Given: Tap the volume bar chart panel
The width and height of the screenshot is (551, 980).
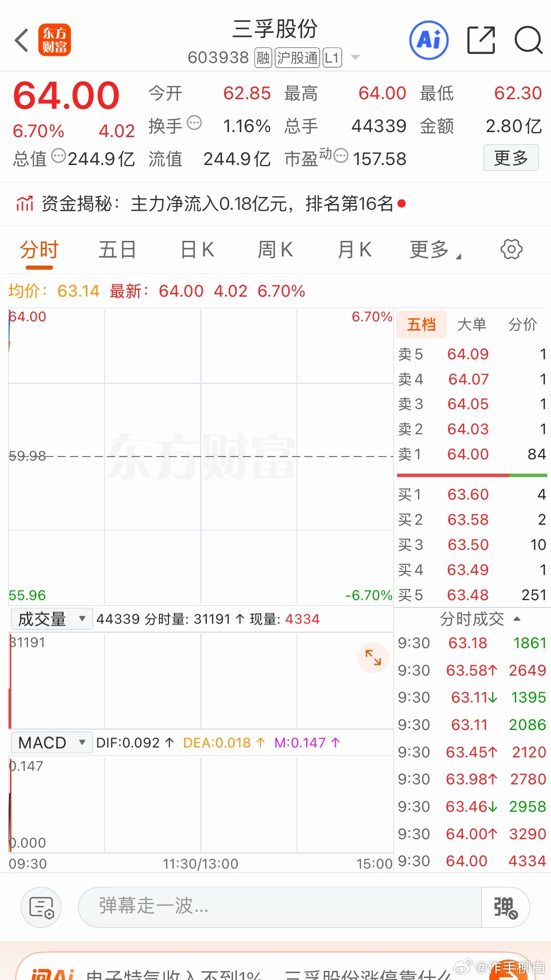Looking at the screenshot, I should (201, 681).
